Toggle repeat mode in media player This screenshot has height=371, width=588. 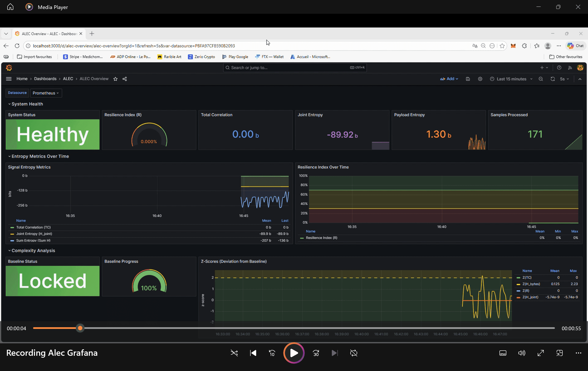(353, 353)
